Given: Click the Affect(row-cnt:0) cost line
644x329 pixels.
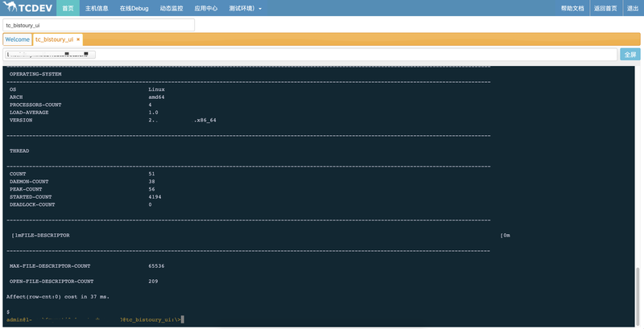Looking at the screenshot, I should point(58,297).
